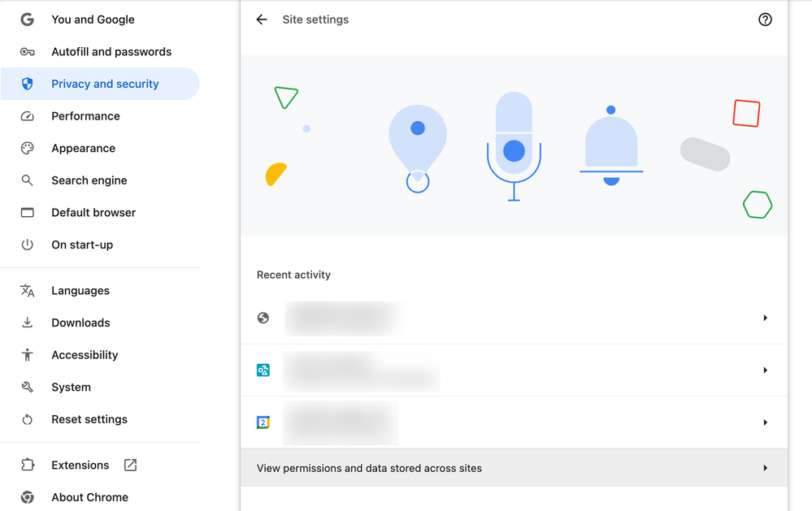The width and height of the screenshot is (812, 511).
Task: Click the Chrome logo icon for About Chrome
Action: (27, 497)
